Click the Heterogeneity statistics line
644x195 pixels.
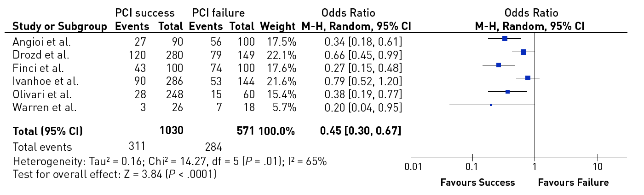click(x=170, y=162)
